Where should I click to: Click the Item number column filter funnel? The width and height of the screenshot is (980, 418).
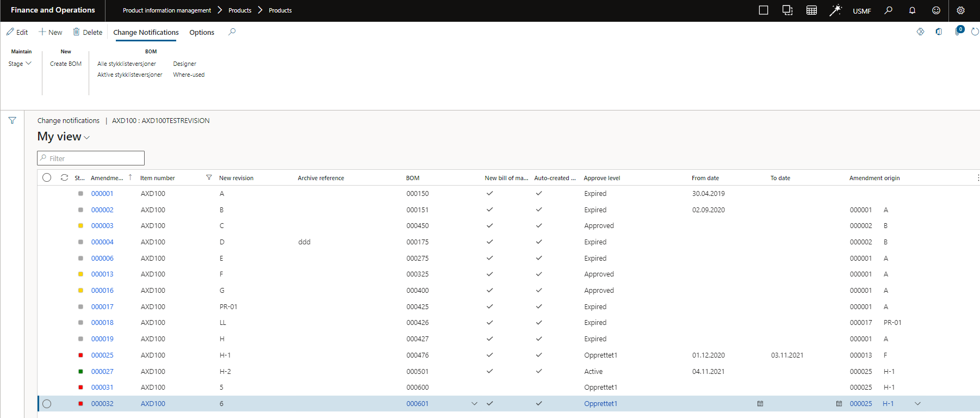(209, 177)
